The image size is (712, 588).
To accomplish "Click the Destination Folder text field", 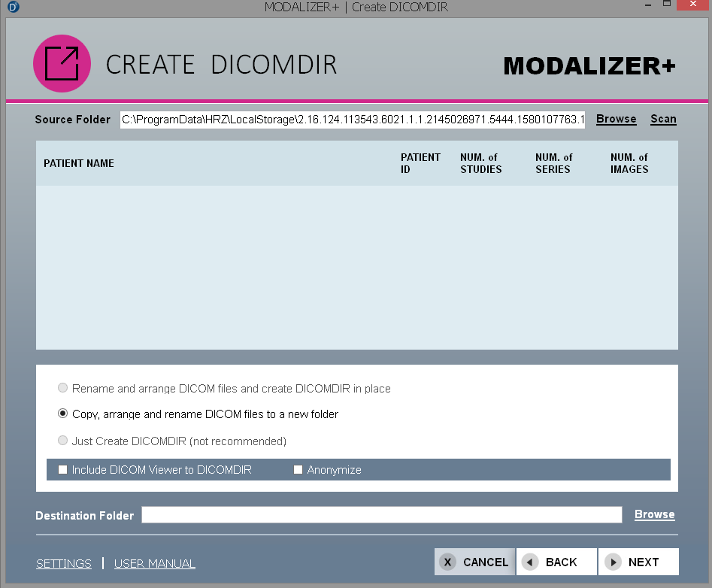I will pos(381,515).
